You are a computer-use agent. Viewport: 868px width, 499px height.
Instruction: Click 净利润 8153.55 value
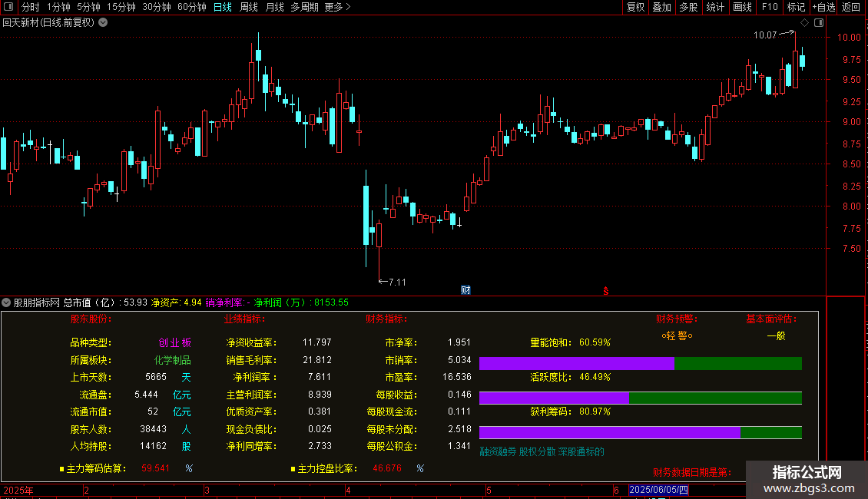pyautogui.click(x=332, y=302)
